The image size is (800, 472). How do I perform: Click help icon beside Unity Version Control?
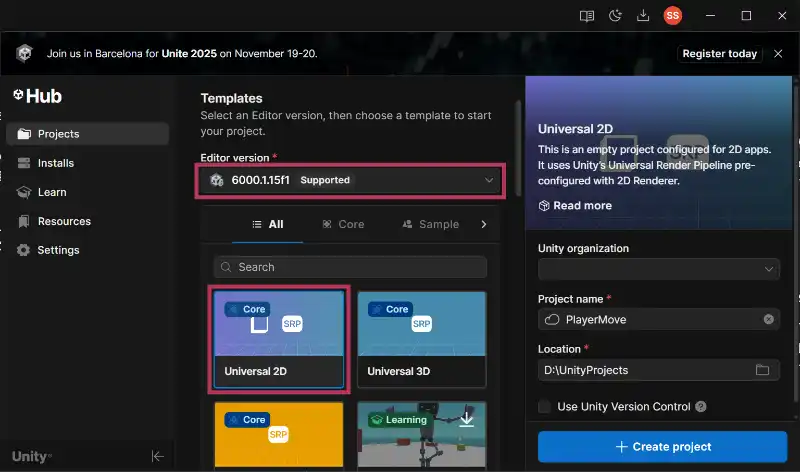coord(701,407)
